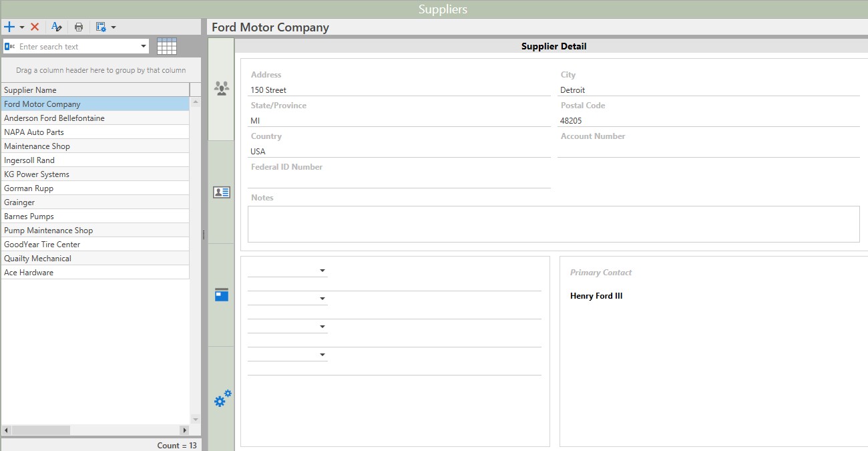Screen dimensions: 868x451
Task: Click the State/Province field showing MI
Action: 399,120
